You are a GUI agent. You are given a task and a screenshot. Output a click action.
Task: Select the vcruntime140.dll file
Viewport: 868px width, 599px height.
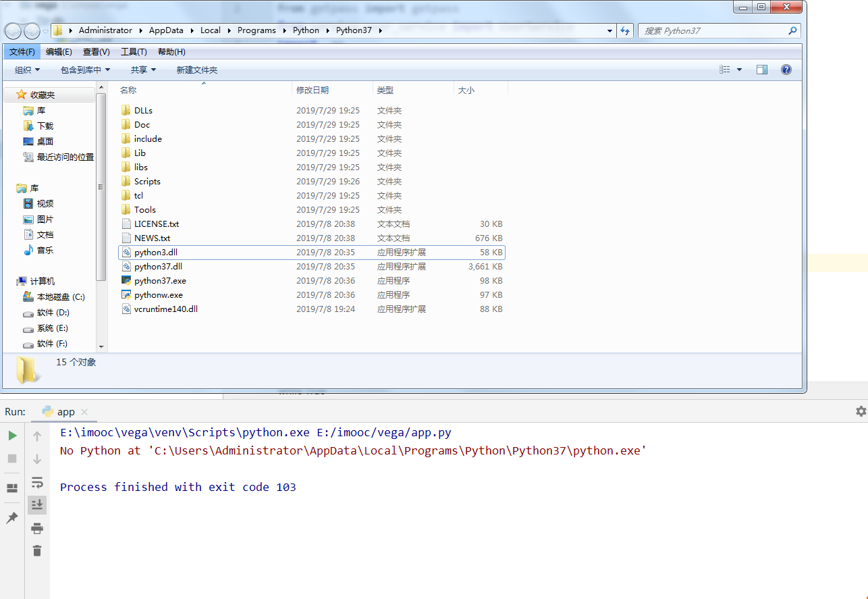[165, 309]
